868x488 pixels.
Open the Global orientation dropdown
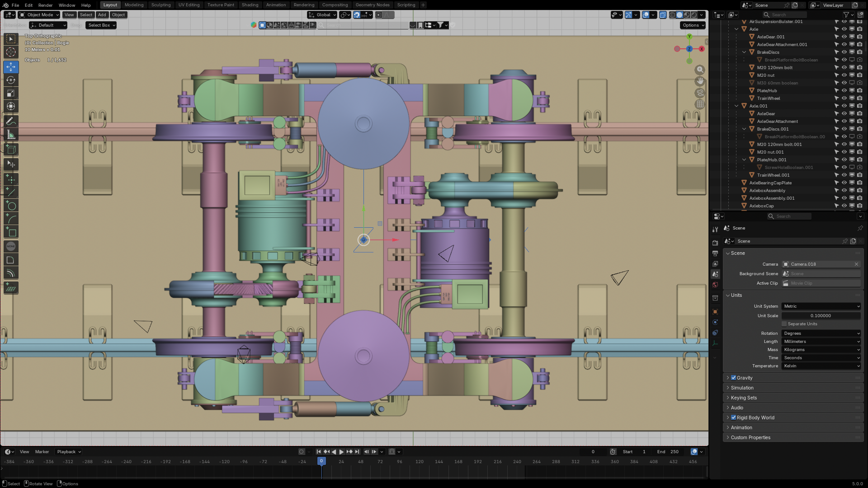(x=322, y=15)
